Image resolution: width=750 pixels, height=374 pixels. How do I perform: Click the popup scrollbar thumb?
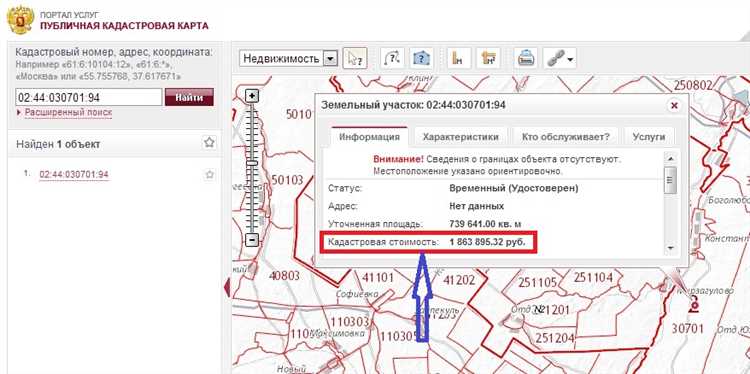click(671, 180)
